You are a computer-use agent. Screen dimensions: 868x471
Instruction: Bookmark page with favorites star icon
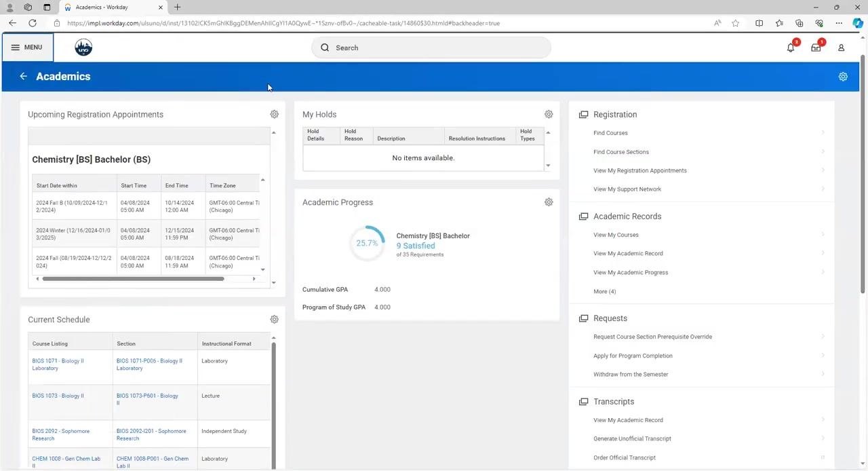[736, 23]
